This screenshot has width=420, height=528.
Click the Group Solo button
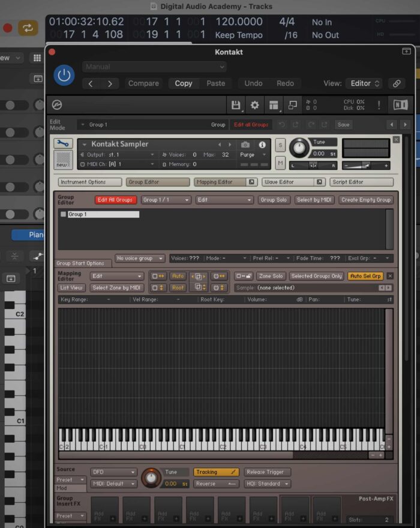click(274, 200)
